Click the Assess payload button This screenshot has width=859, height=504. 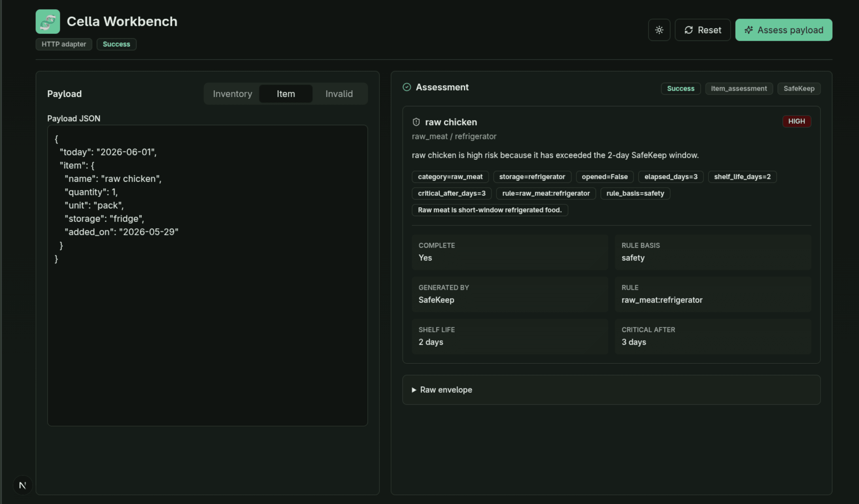783,30
